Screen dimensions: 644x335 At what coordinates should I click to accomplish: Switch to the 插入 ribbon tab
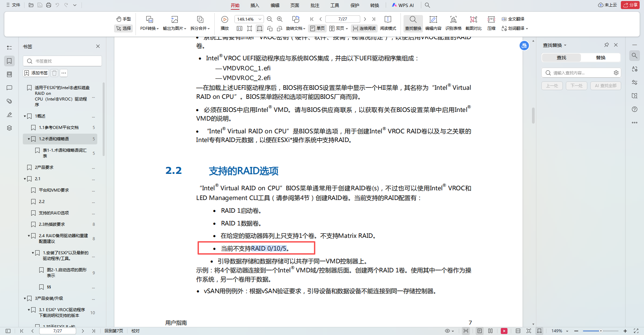255,5
